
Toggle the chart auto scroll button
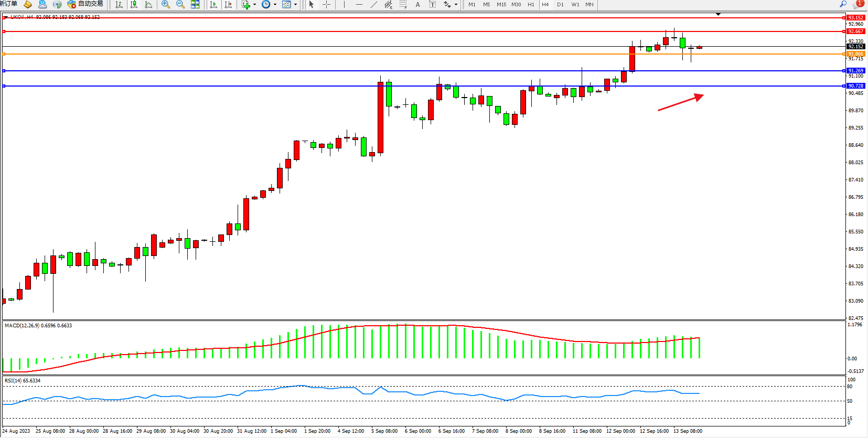(x=213, y=5)
